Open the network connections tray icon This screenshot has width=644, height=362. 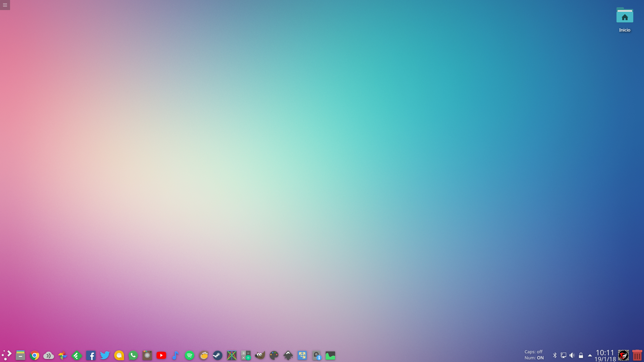tap(563, 355)
